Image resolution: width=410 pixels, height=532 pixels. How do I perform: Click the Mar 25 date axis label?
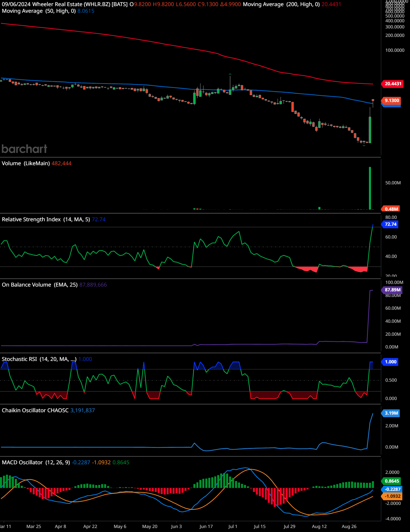click(34, 526)
